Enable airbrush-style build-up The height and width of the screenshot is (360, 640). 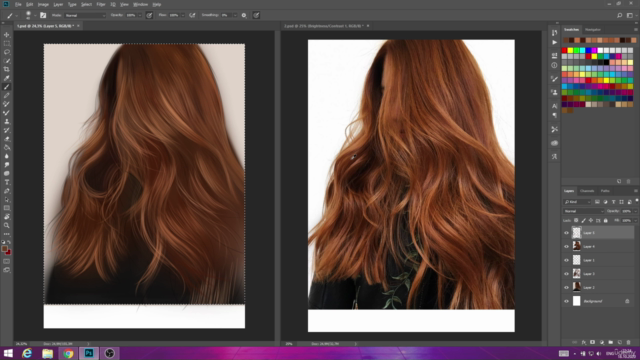click(x=192, y=15)
